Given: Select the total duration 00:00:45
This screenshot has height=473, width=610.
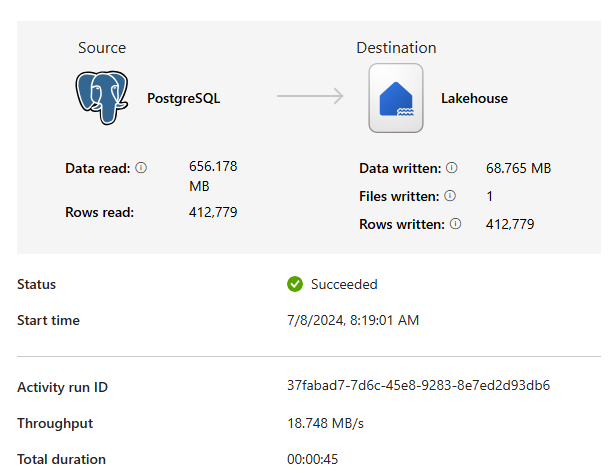Looking at the screenshot, I should click(312, 459).
